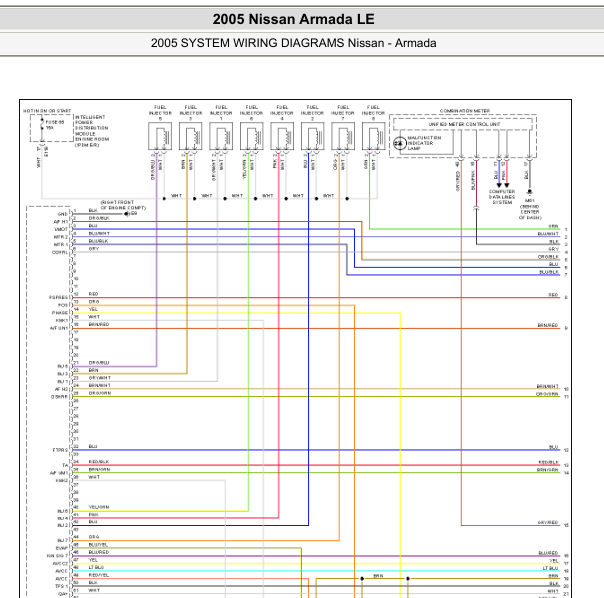This screenshot has height=598, width=604.
Task: Click the 'MTR 2' pin label
Action: pos(60,237)
